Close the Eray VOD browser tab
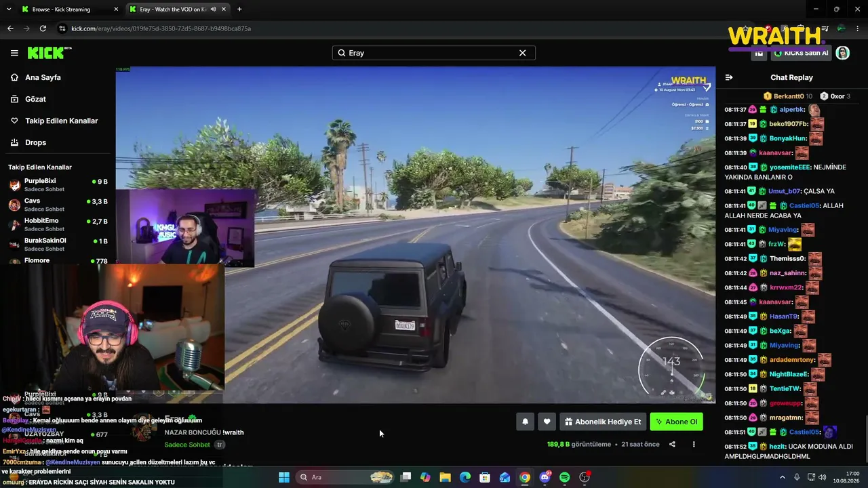The image size is (868, 488). tap(224, 9)
